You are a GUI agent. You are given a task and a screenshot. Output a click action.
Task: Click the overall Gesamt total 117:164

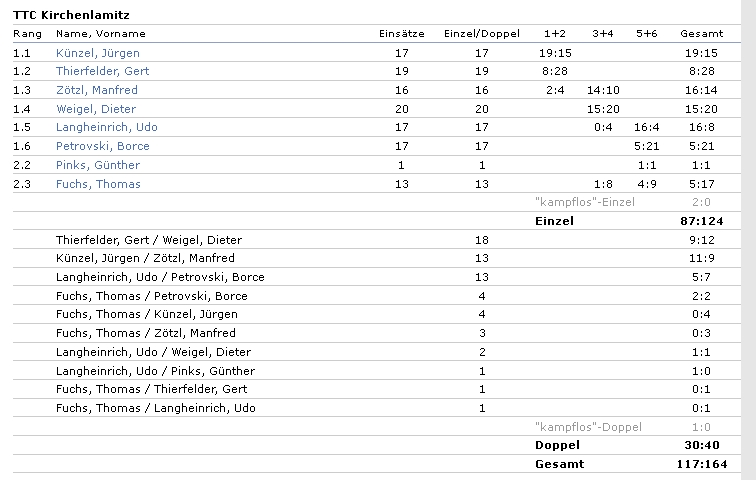[x=702, y=464]
